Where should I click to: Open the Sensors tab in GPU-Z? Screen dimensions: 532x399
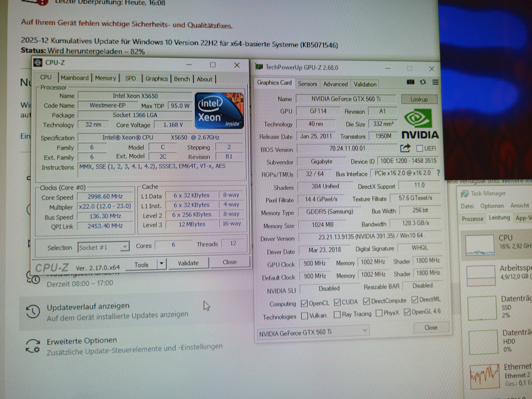pos(307,84)
